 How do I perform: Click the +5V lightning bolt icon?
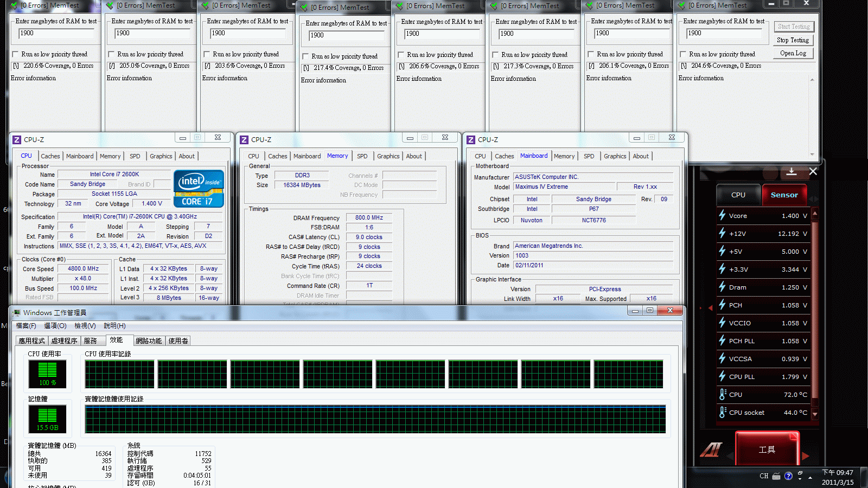click(722, 251)
